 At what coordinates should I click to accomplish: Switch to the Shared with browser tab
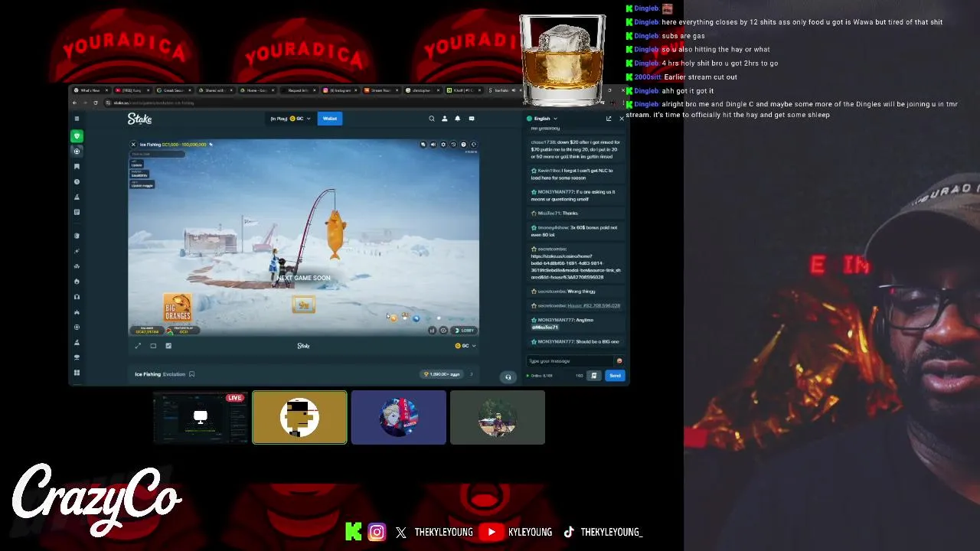pos(214,90)
